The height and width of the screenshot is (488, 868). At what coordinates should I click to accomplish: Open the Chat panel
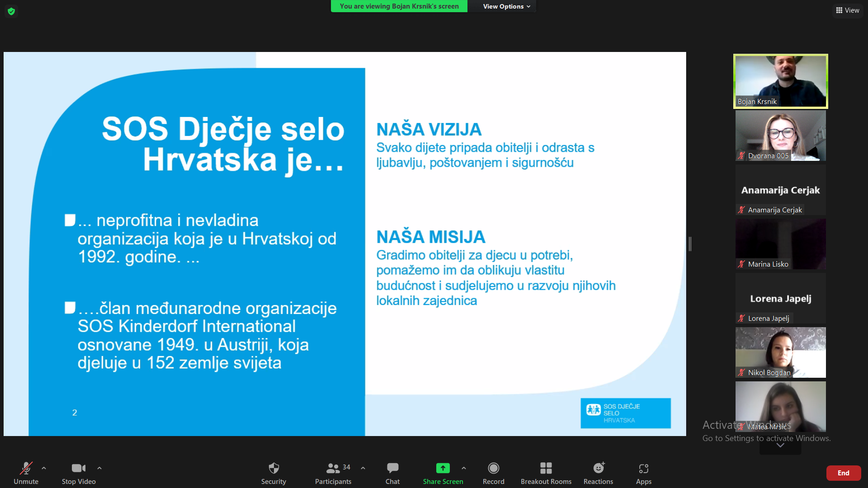(392, 473)
